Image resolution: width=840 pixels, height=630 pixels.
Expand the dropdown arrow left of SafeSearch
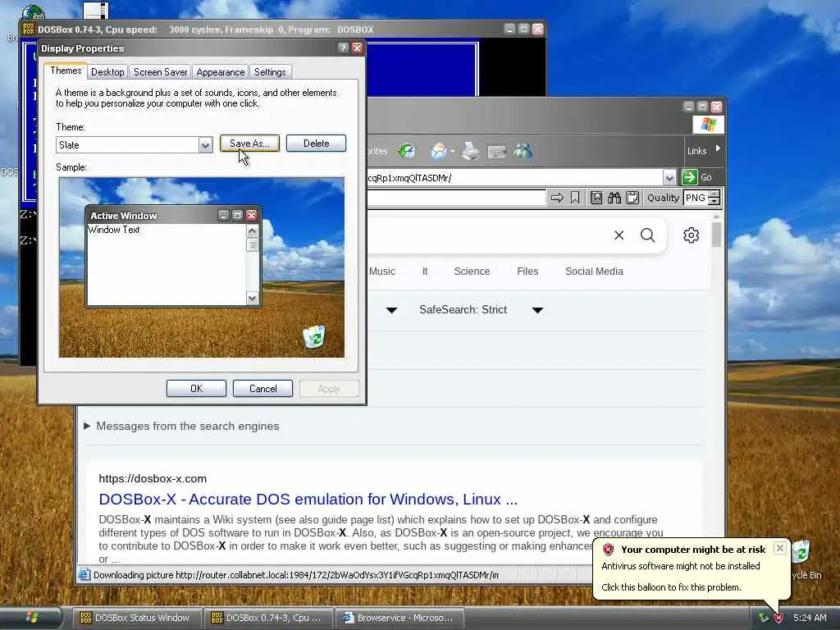tap(391, 310)
